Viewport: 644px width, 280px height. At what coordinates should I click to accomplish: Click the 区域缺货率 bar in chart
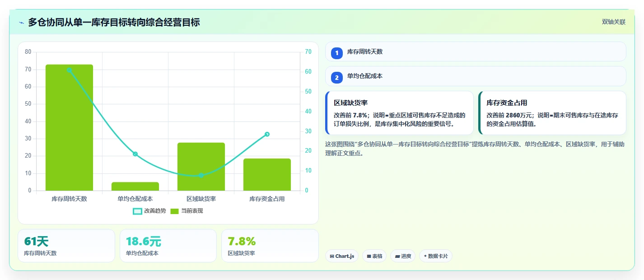(x=201, y=167)
